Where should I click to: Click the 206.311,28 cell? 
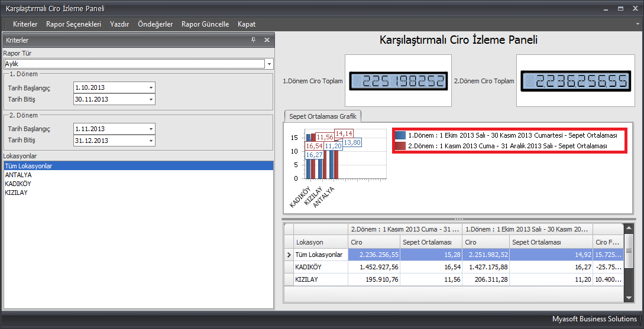point(486,279)
